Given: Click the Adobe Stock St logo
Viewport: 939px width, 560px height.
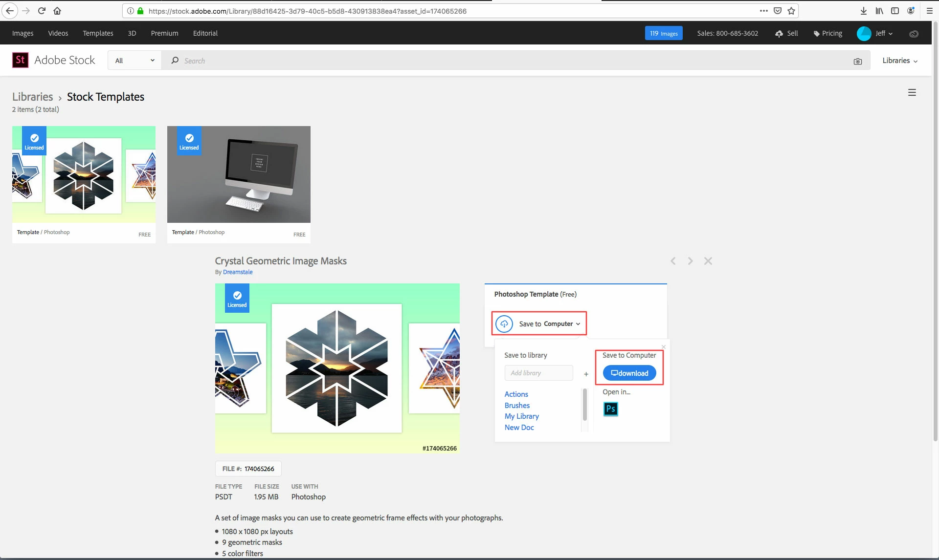Looking at the screenshot, I should click(x=20, y=60).
